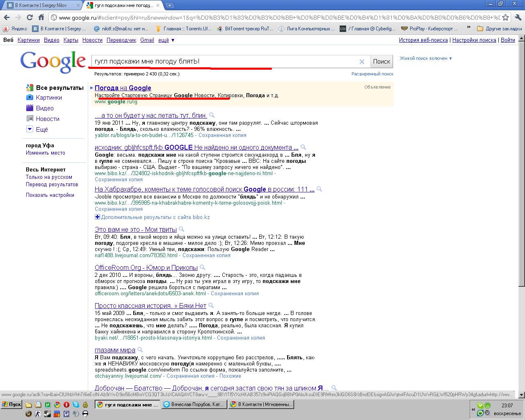Launch Chrome from the quick launch bar

click(57, 404)
